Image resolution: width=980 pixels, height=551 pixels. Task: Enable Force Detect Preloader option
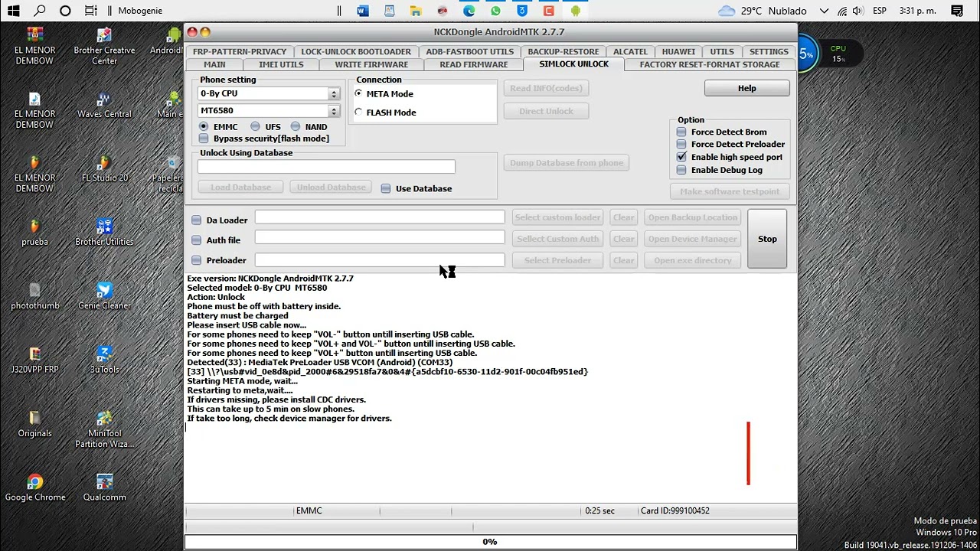(681, 145)
